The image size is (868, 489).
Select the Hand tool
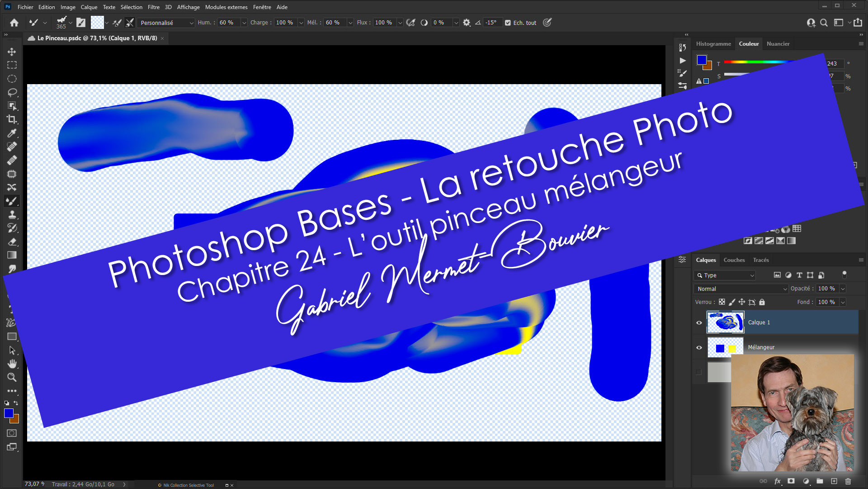(x=12, y=364)
